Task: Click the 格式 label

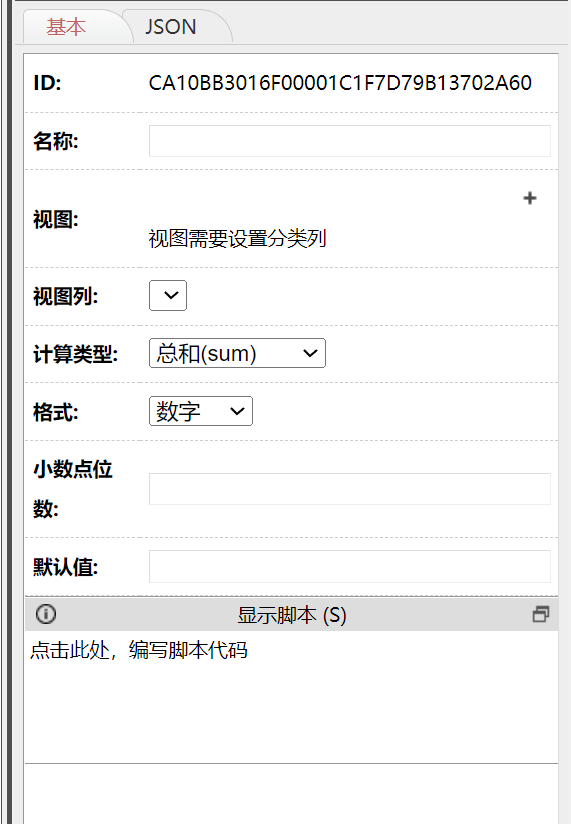Action: (x=56, y=412)
